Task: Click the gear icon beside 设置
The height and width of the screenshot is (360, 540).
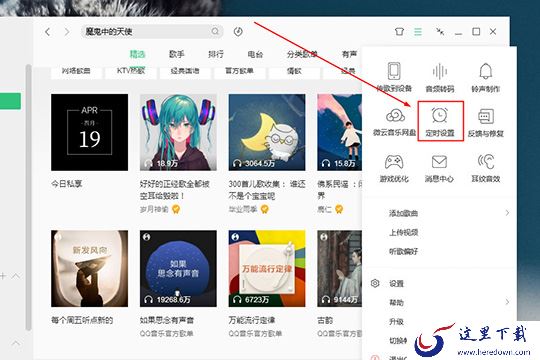Action: [x=375, y=283]
